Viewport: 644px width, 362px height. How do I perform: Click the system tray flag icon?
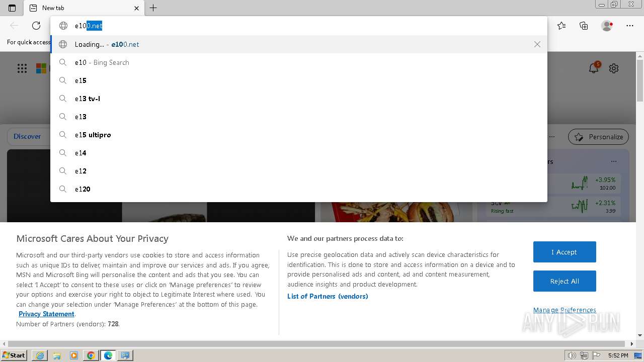pos(597,355)
